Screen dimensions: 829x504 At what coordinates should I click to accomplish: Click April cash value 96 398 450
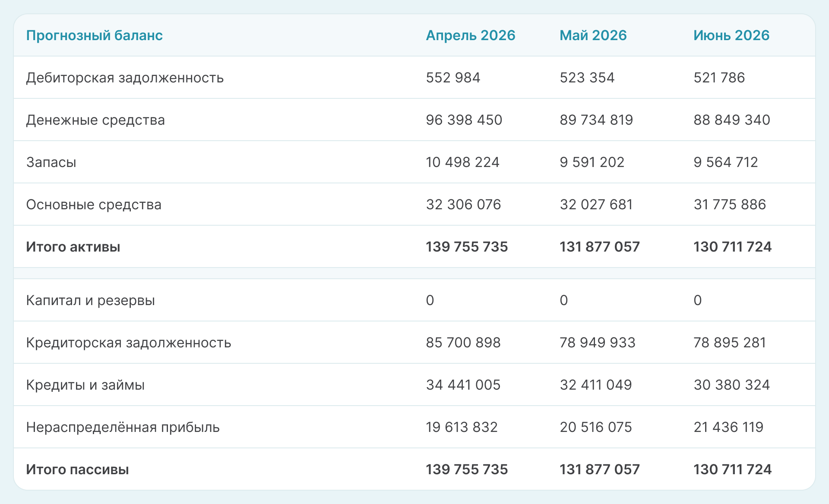[464, 120]
